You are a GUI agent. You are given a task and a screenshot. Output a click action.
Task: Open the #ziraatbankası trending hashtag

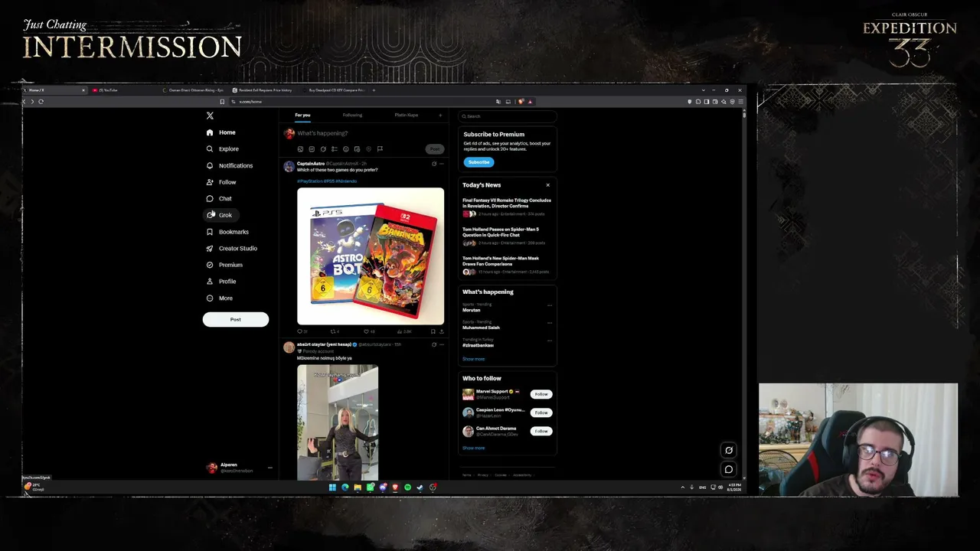[x=478, y=345]
